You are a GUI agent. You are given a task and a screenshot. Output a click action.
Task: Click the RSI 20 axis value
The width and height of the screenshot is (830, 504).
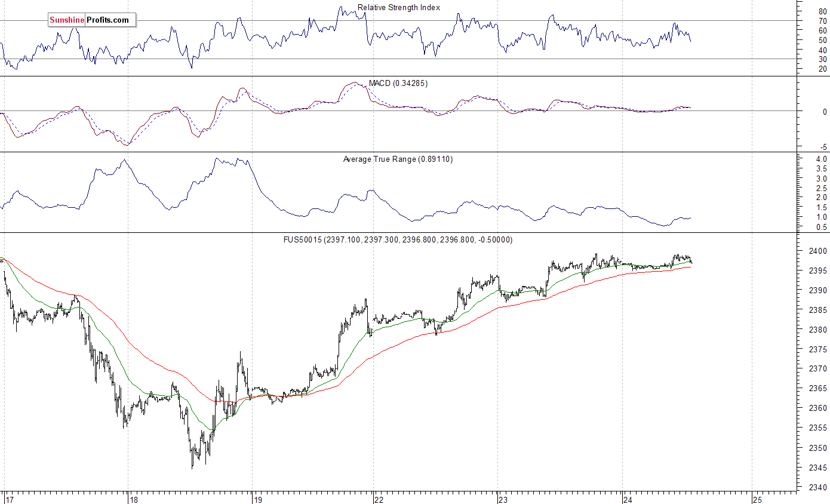(823, 69)
